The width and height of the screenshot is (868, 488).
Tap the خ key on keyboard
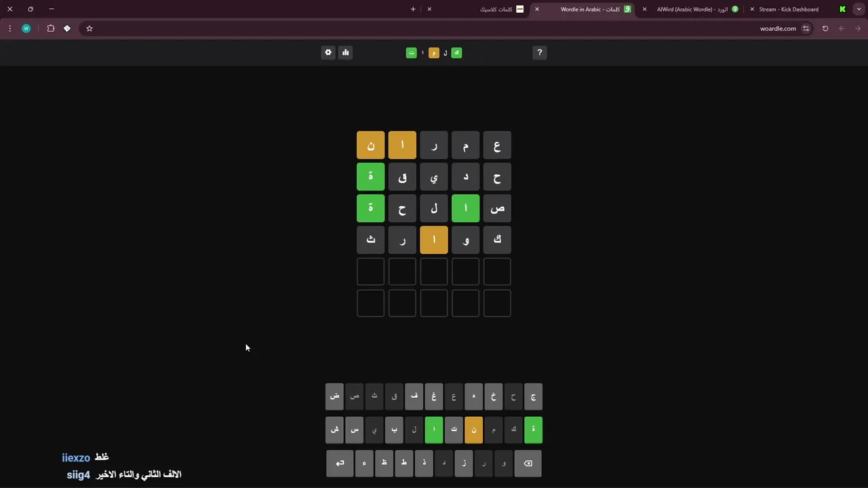pos(494,396)
